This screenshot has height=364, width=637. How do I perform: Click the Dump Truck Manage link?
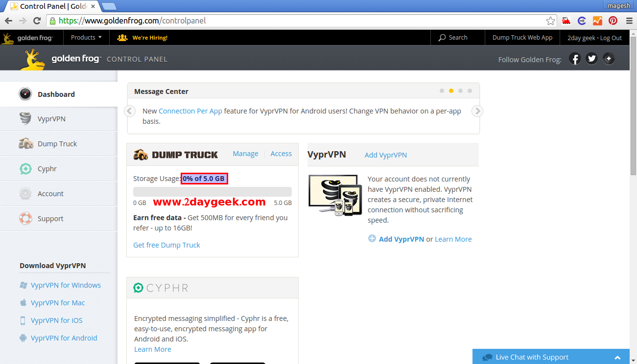245,154
